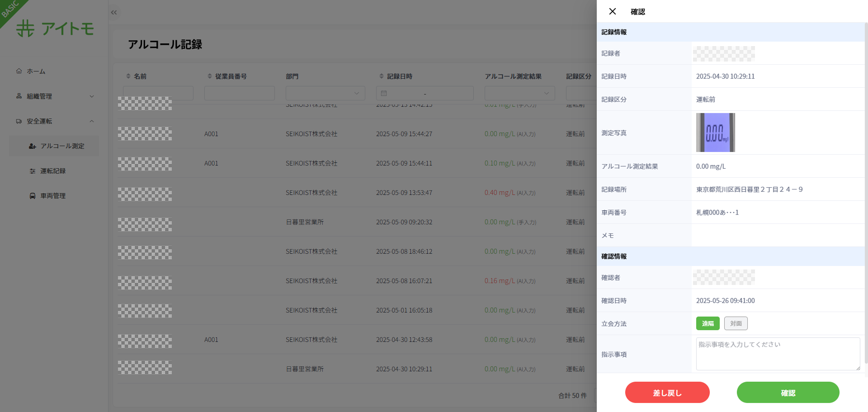Select 対面 as the attendance method
The width and height of the screenshot is (868, 412).
(x=736, y=323)
